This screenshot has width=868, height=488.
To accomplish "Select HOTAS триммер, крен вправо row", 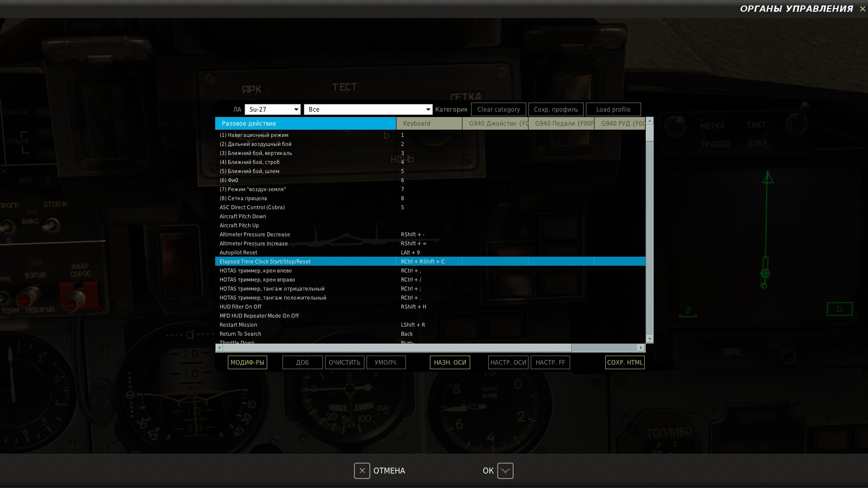I will (430, 280).
